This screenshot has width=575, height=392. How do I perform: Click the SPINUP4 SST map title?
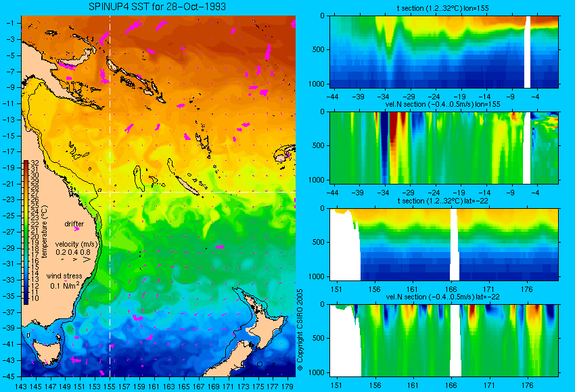coord(157,7)
